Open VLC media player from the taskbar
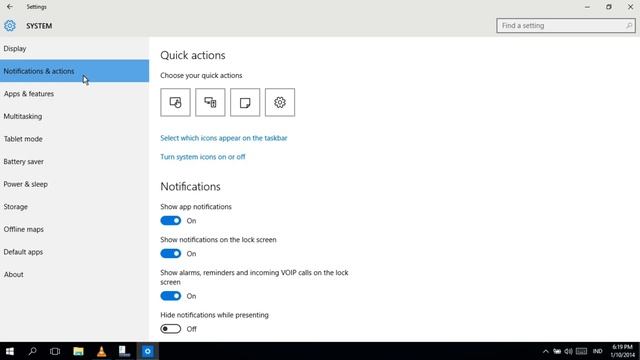 pyautogui.click(x=101, y=351)
